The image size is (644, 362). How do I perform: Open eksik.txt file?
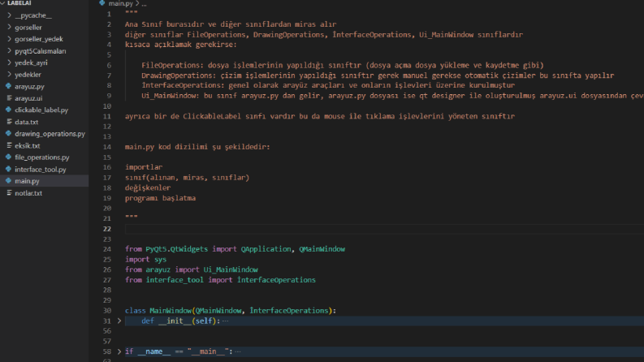click(27, 146)
